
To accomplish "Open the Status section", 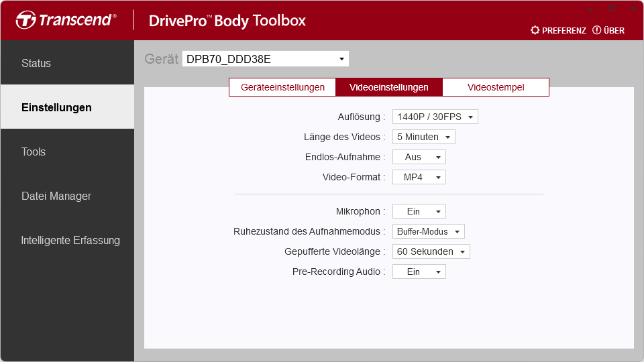I will click(x=67, y=63).
